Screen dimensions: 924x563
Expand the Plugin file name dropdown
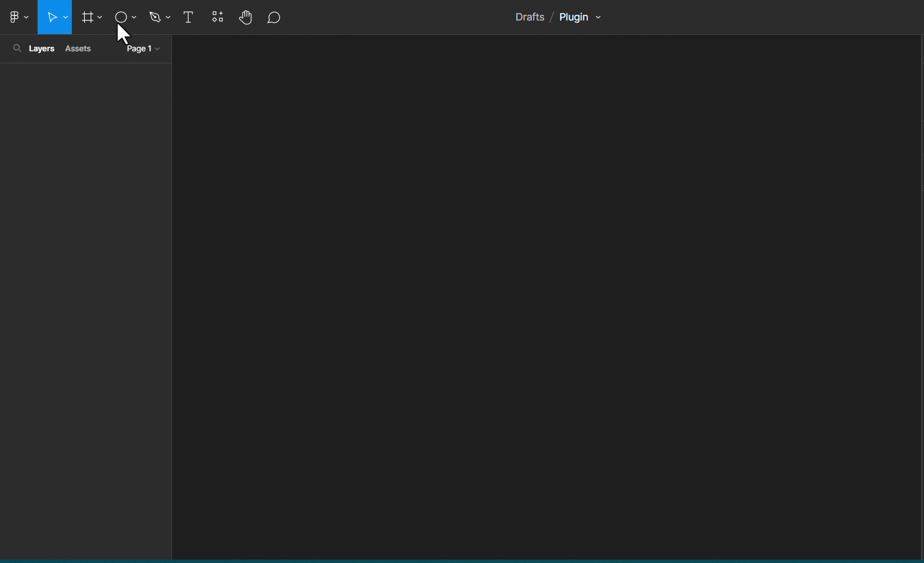598,17
